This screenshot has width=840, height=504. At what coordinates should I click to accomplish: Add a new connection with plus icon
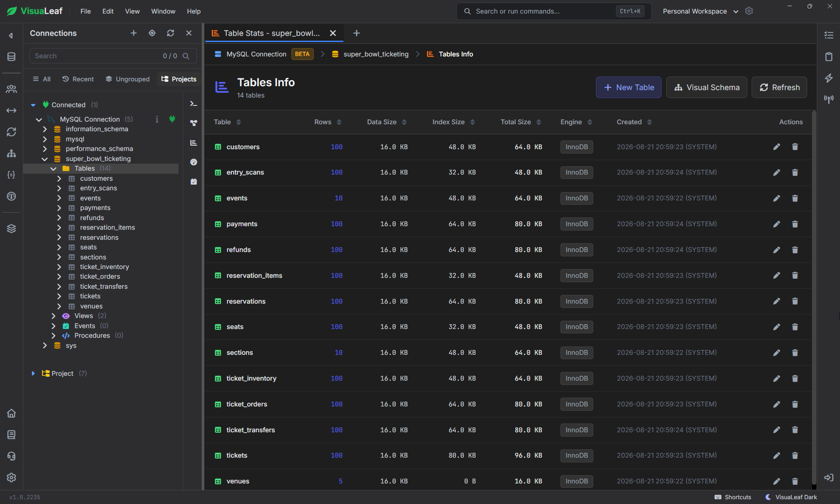click(134, 33)
